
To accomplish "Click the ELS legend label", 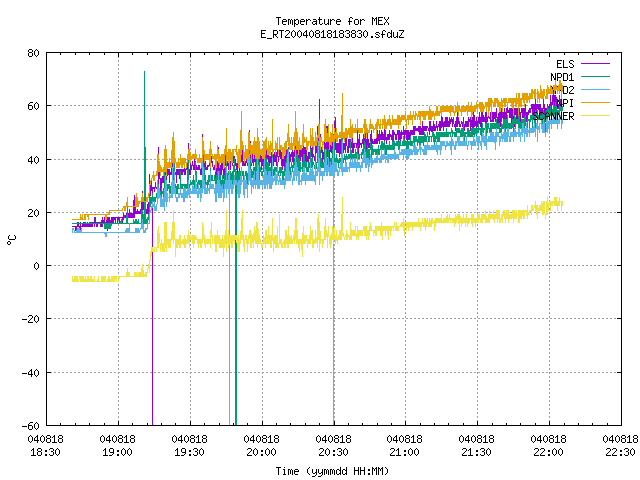I will point(565,64).
